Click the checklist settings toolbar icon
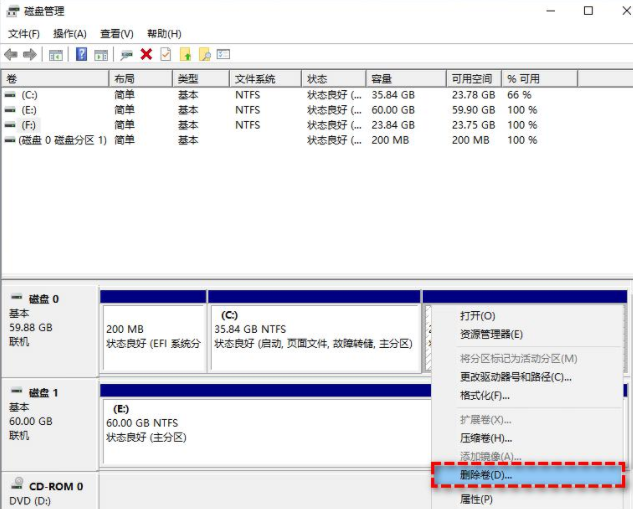The image size is (633, 509). [x=223, y=54]
